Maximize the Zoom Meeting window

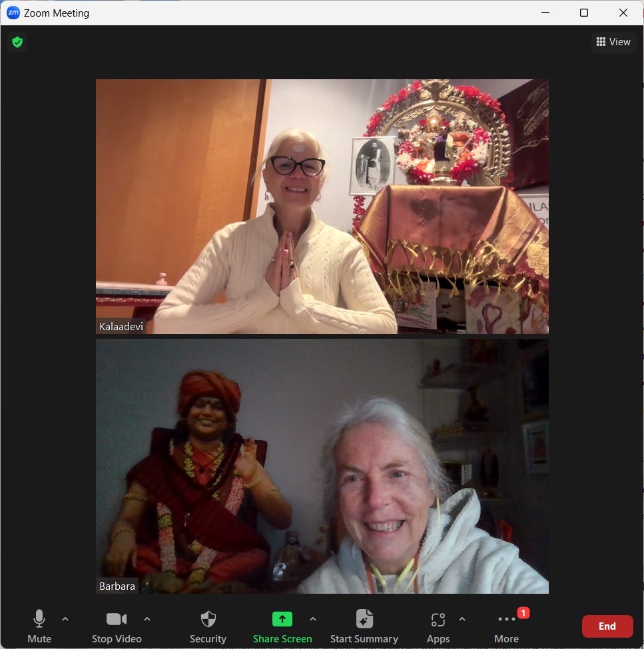(584, 13)
